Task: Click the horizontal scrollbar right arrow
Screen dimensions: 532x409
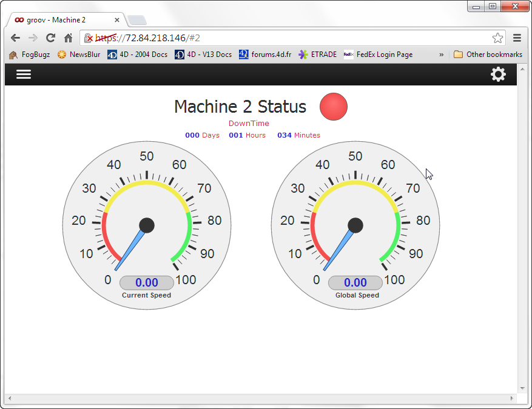Action: point(512,399)
